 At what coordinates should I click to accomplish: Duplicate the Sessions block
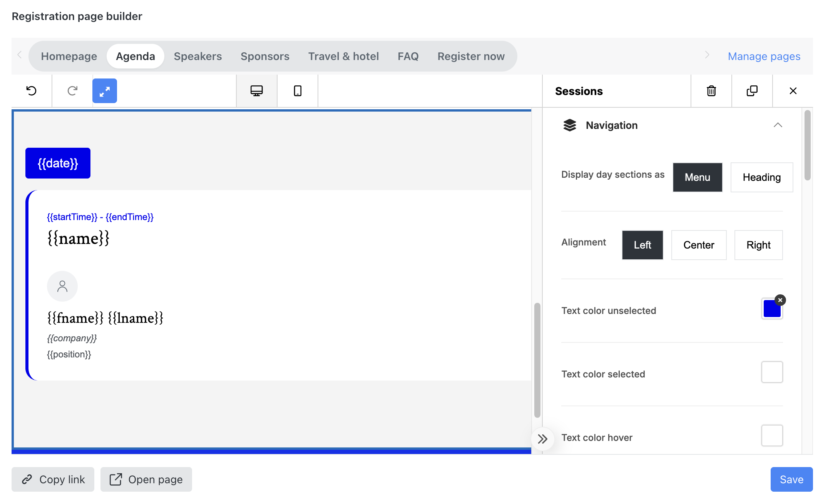[x=752, y=91]
